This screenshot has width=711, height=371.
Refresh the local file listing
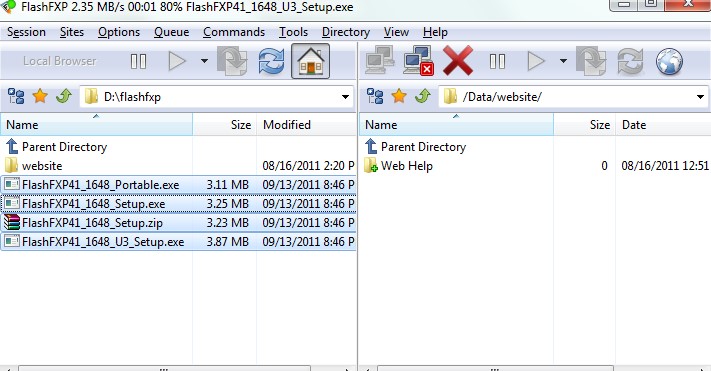(272, 61)
